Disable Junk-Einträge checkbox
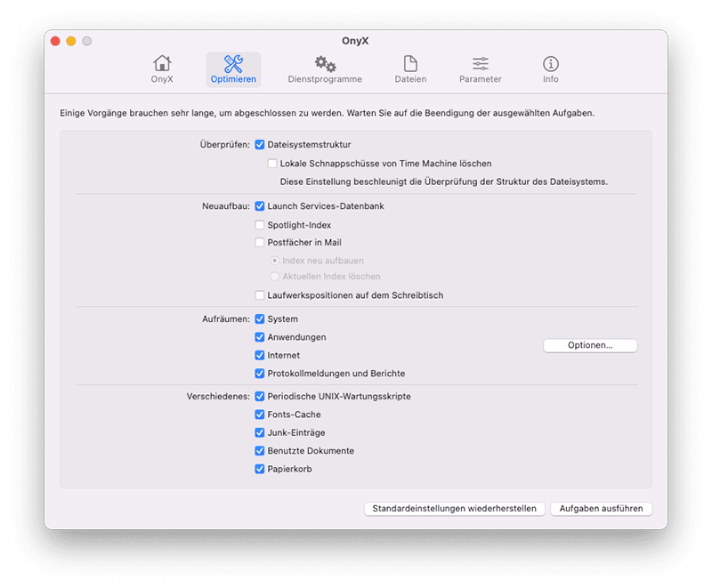 pos(260,432)
